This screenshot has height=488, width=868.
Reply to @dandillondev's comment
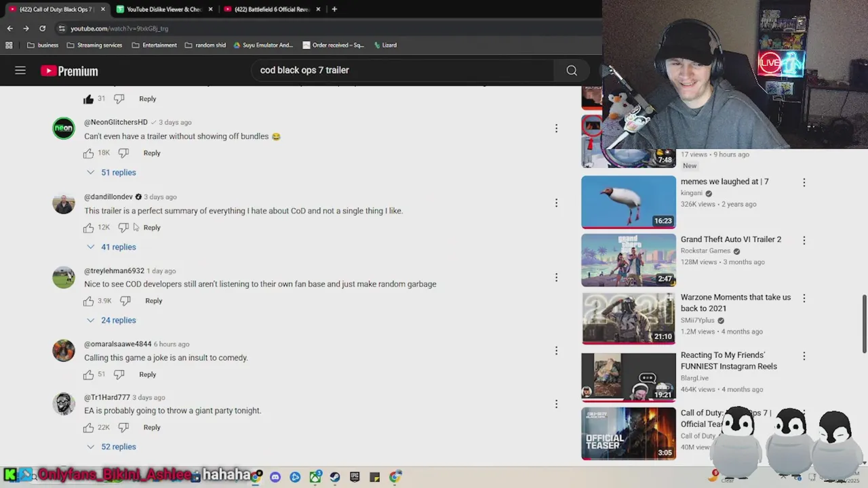pos(152,228)
